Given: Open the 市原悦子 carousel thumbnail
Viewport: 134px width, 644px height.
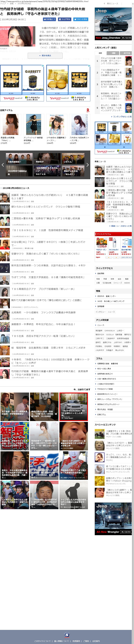Looking at the screenshot, I should point(47,159).
